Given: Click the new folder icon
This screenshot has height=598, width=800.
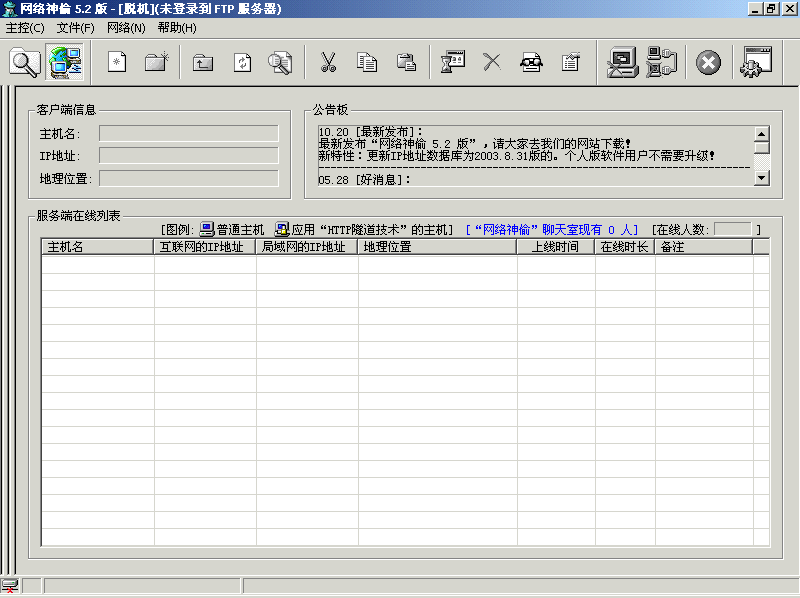Looking at the screenshot, I should point(156,61).
